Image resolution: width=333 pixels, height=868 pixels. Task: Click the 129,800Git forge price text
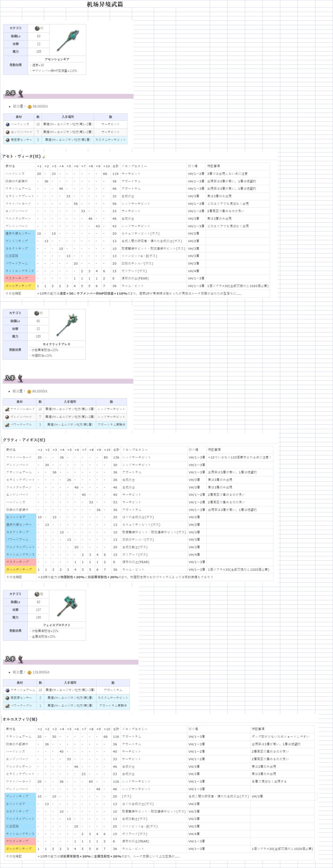[41, 672]
